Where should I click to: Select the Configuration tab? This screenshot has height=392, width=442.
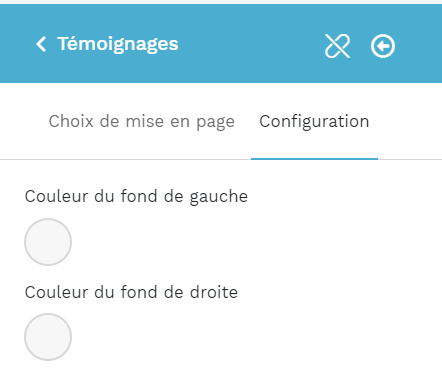coord(314,122)
